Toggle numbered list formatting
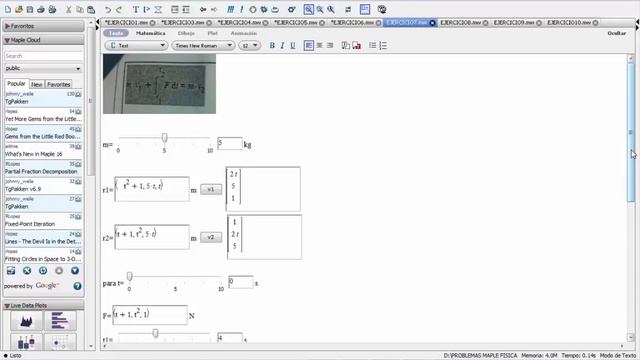 [383, 46]
